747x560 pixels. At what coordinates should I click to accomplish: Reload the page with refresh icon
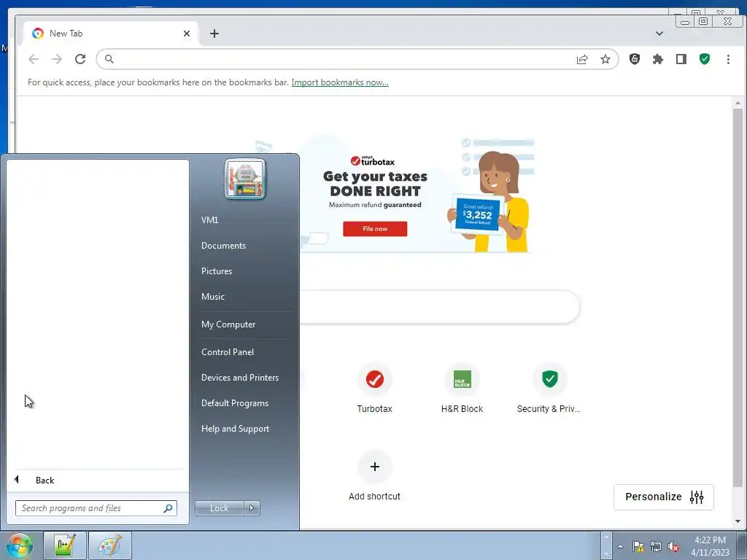[80, 59]
